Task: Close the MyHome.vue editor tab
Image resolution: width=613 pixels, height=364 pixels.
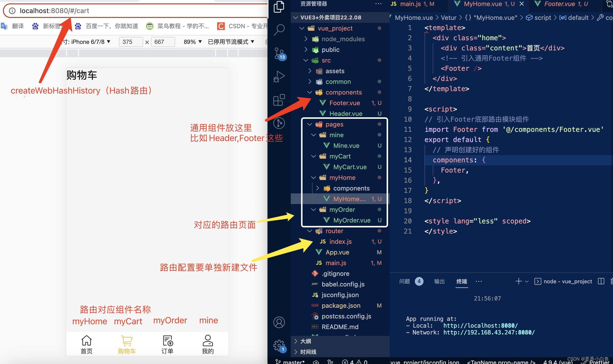Action: 522,4
